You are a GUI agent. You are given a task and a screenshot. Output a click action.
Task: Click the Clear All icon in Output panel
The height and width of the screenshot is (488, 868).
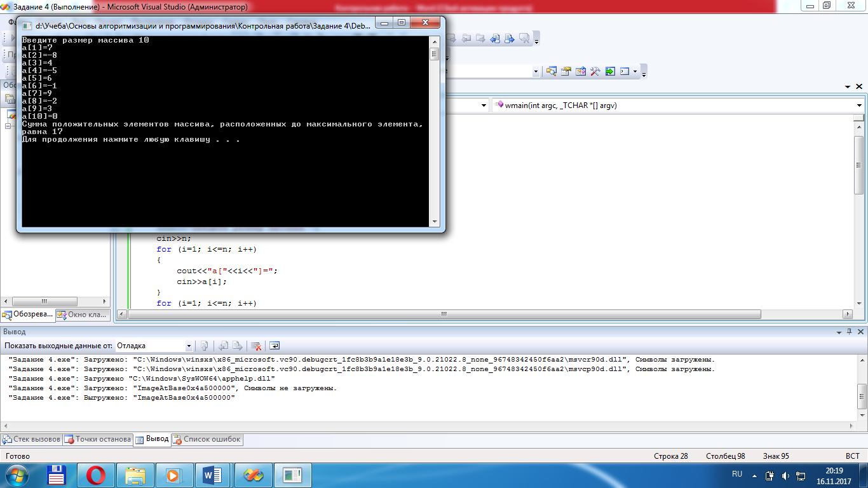click(x=256, y=346)
